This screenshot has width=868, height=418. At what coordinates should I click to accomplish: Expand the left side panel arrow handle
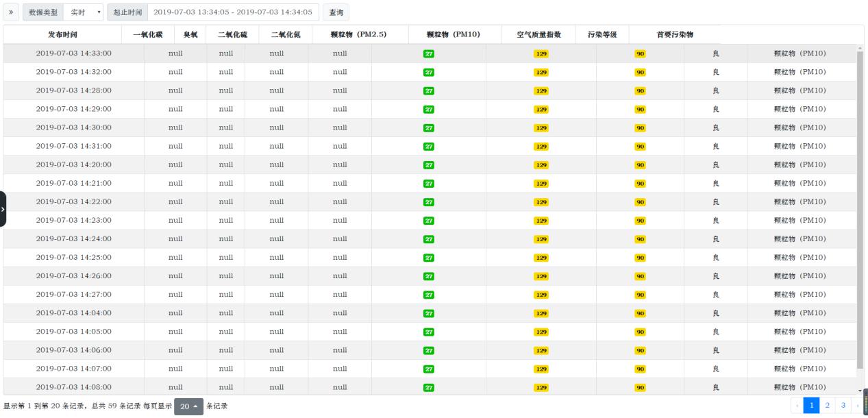pyautogui.click(x=3, y=208)
